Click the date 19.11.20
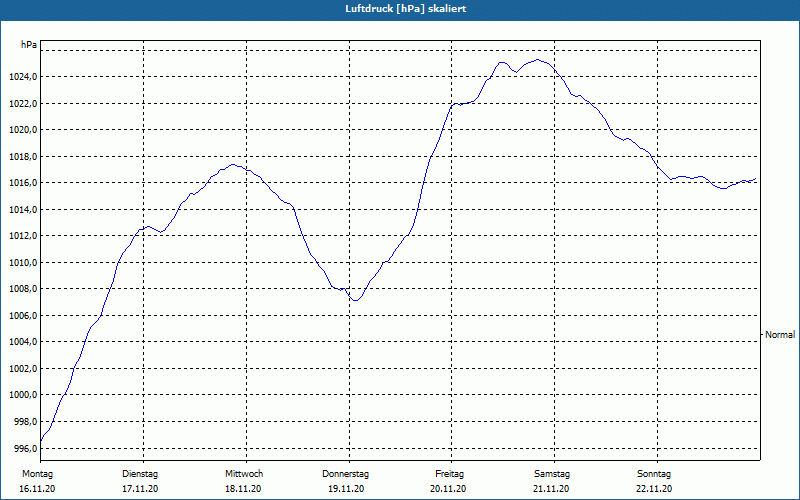The height and width of the screenshot is (500, 800). pos(346,489)
